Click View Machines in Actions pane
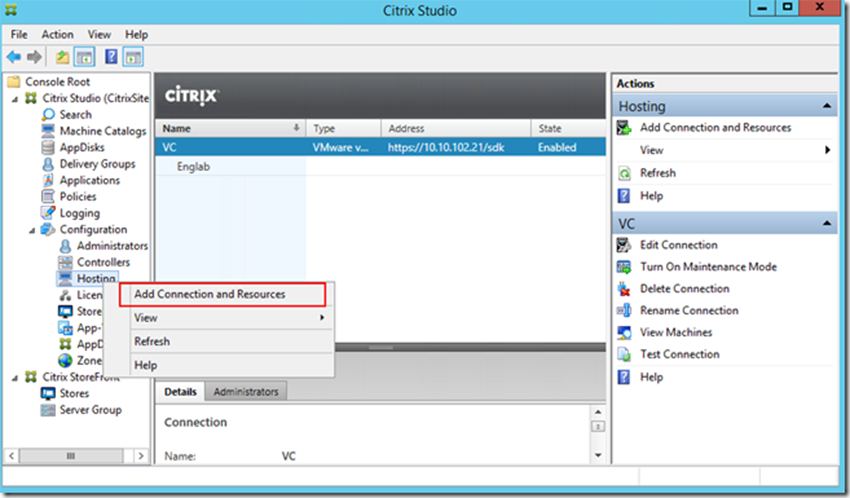850x498 pixels. pos(676,332)
